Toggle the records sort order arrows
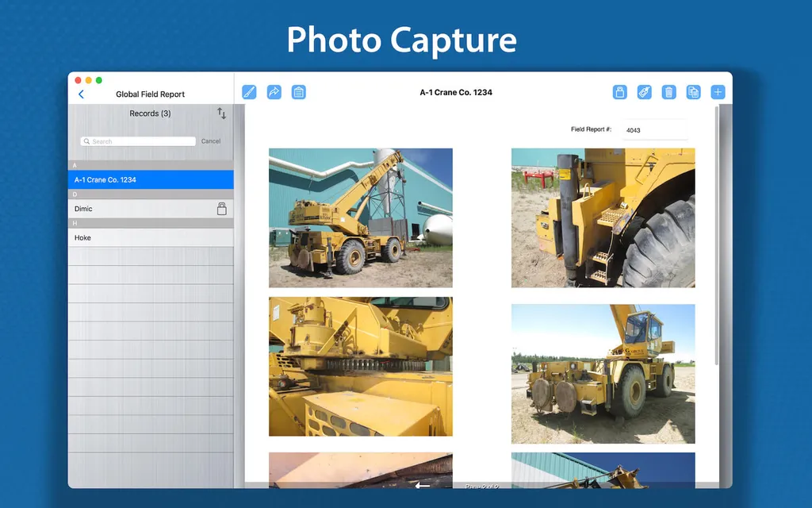The image size is (812, 508). coord(222,114)
